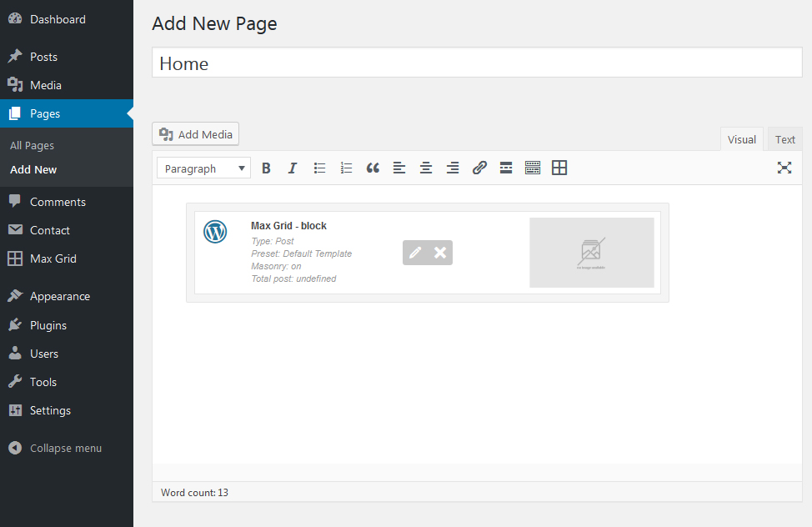Image resolution: width=812 pixels, height=527 pixels.
Task: Remove the Max Grid block with X icon
Action: tap(440, 253)
